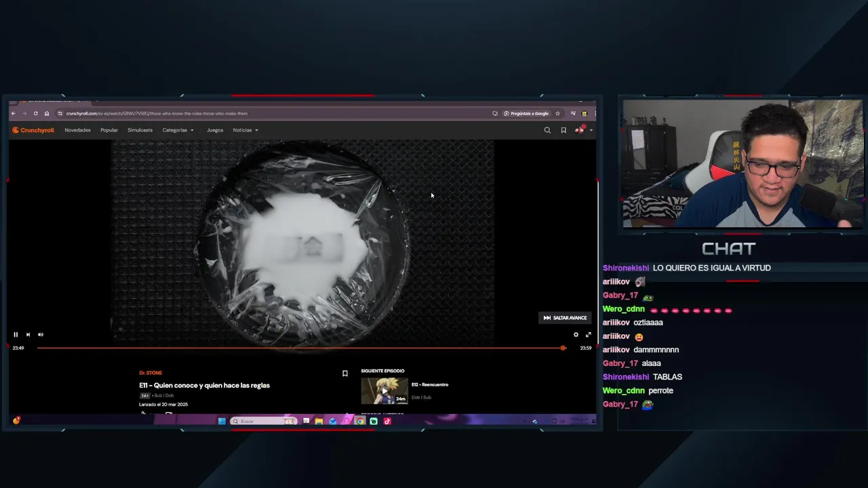
Task: Click Pregúntale a Google button
Action: [526, 113]
